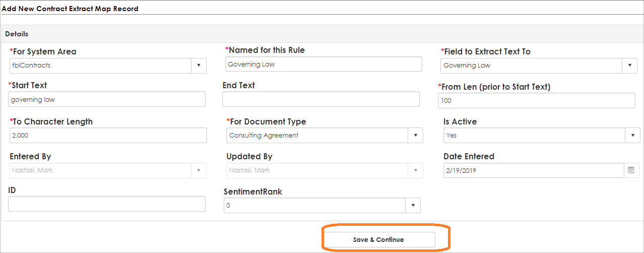Viewport: 644px width, 253px height.
Task: Focus the Named for this Rule field
Action: pos(324,64)
